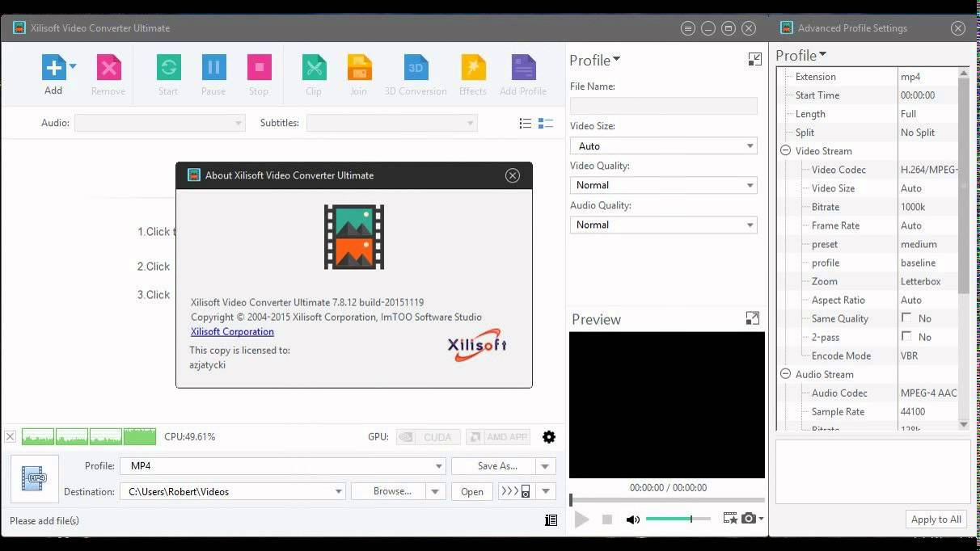980x551 pixels.
Task: Open the settings gear icon
Action: (549, 437)
